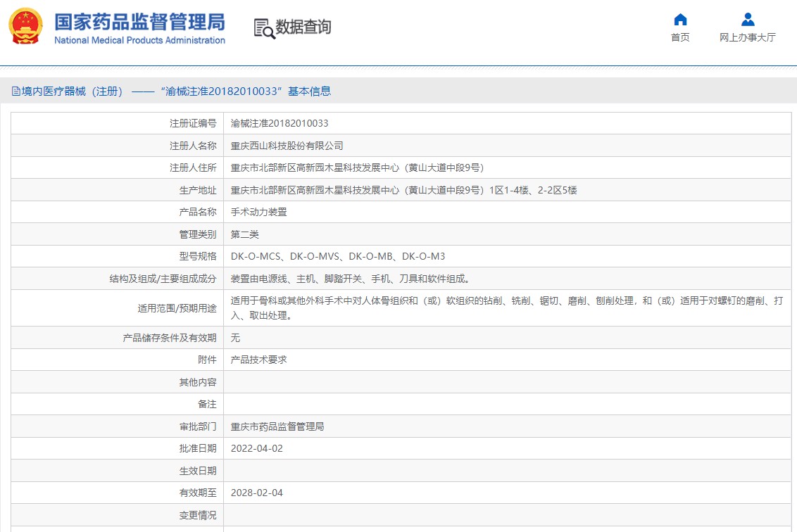Click the 适用范围/预期用途 label
797x532 pixels.
[x=177, y=308]
